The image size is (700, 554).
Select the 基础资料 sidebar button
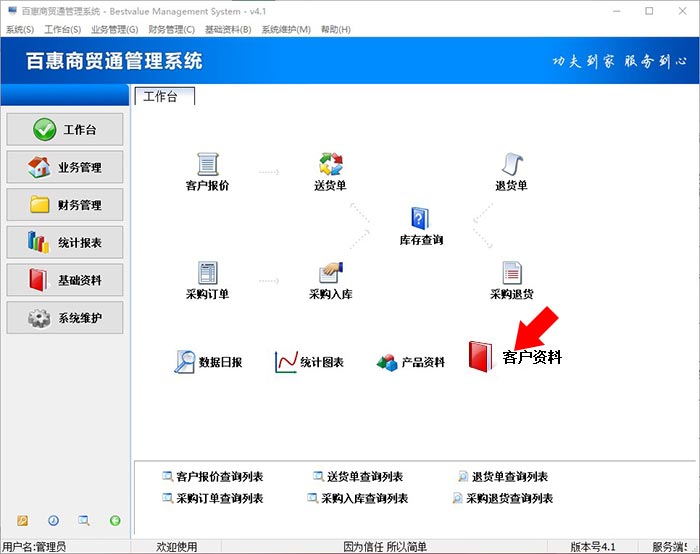tap(65, 280)
